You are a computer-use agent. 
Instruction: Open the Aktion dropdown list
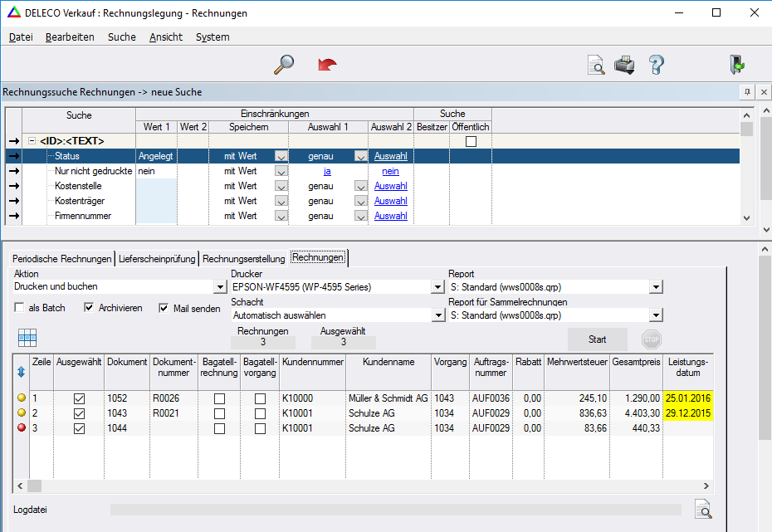pyautogui.click(x=220, y=287)
